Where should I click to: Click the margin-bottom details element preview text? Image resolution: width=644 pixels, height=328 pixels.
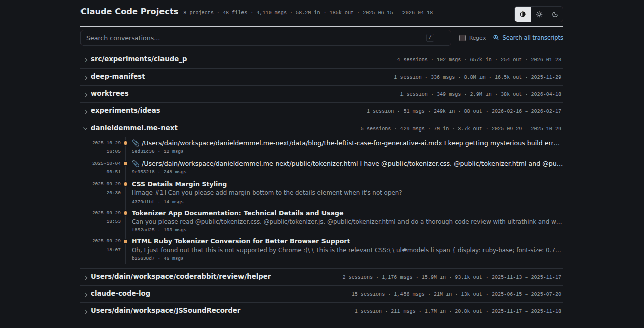point(267,193)
